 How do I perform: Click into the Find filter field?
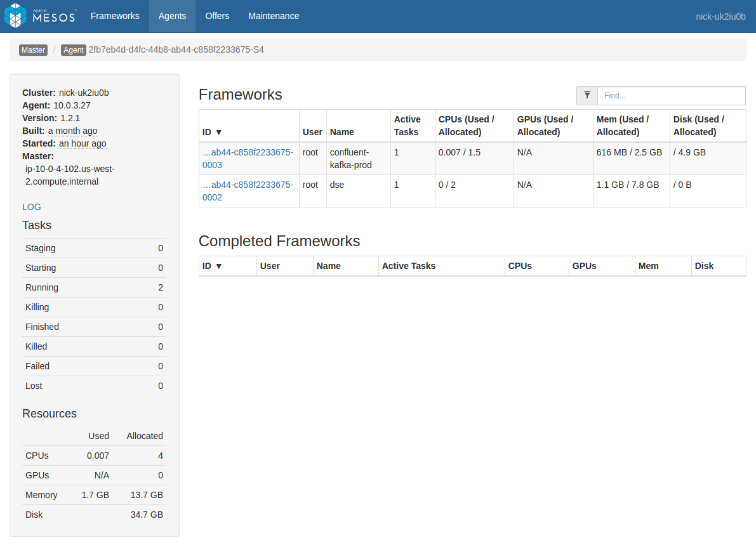click(x=671, y=96)
